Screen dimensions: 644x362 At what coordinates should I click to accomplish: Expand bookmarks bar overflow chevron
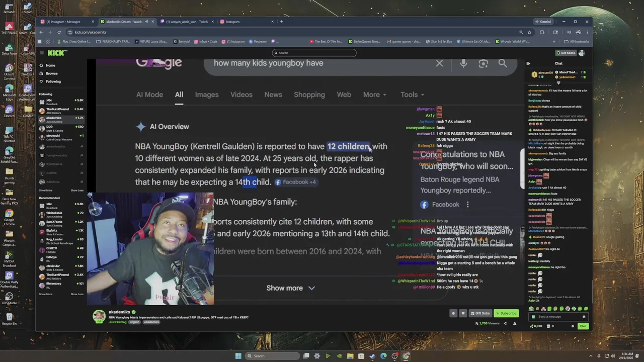[554, 42]
